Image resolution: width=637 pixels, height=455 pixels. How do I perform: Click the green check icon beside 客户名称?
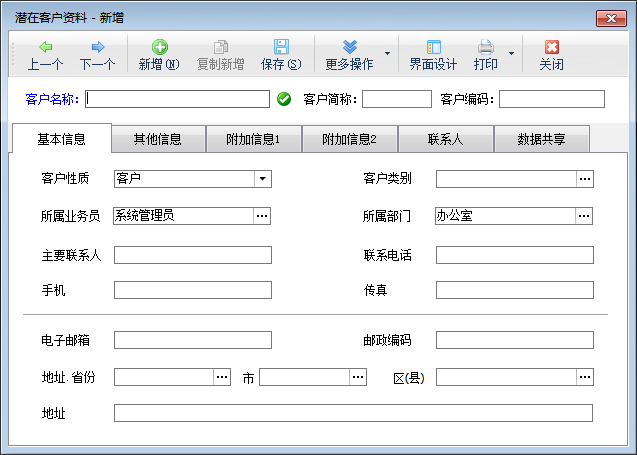(x=284, y=99)
